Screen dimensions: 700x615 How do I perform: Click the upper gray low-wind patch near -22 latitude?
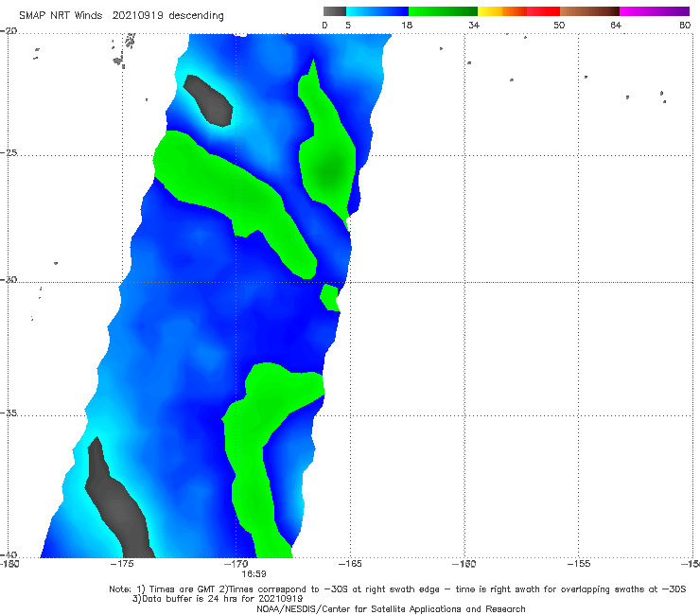coord(209,101)
